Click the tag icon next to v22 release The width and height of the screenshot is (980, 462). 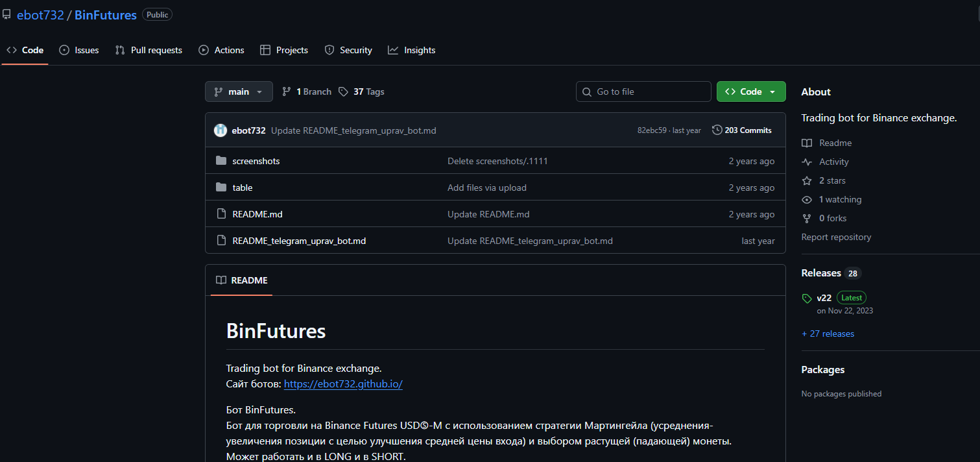click(x=806, y=297)
